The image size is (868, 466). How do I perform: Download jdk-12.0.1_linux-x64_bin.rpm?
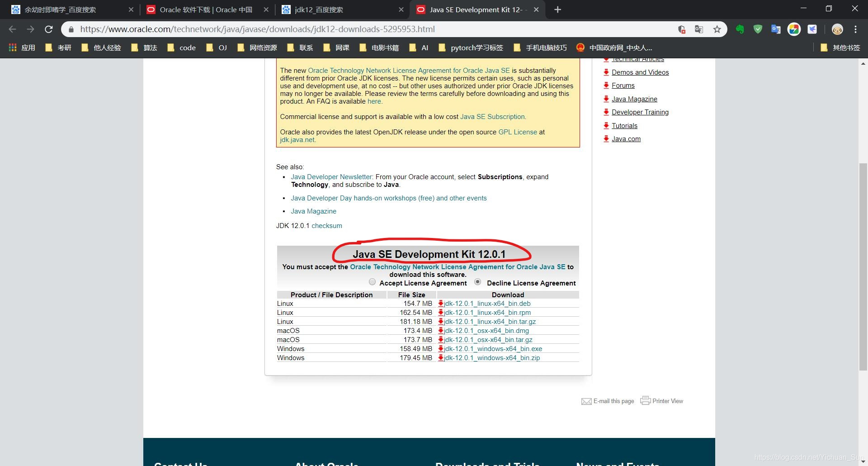(487, 313)
